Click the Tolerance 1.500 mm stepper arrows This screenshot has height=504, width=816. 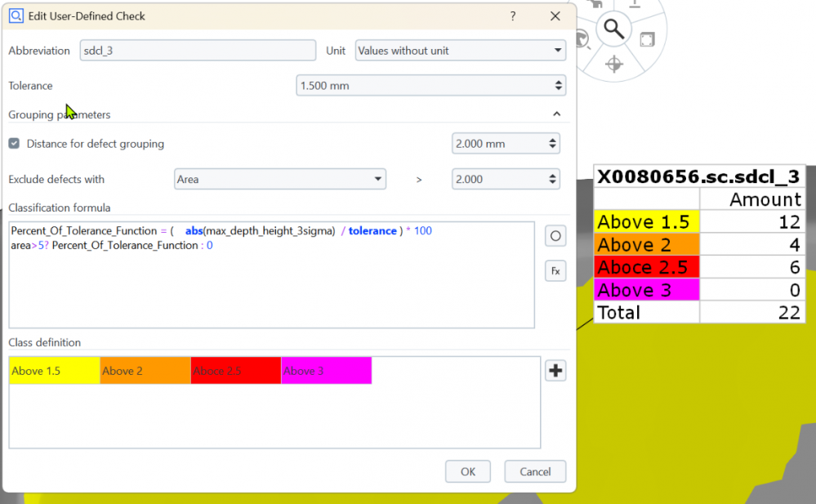559,86
